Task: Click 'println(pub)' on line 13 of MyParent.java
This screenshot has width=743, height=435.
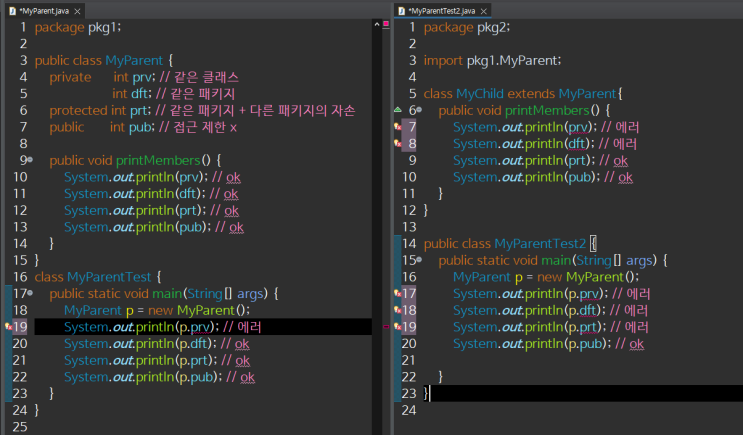Action: (171, 227)
